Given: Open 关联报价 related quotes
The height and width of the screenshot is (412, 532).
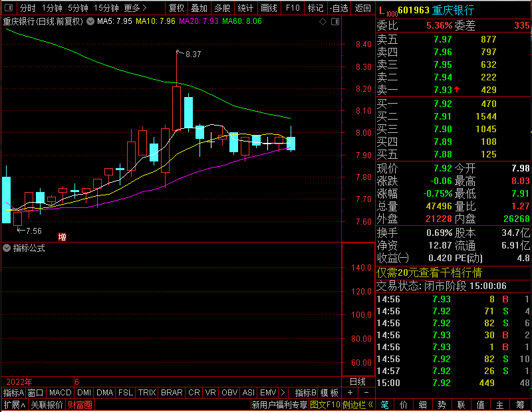Looking at the screenshot, I should point(47,405).
